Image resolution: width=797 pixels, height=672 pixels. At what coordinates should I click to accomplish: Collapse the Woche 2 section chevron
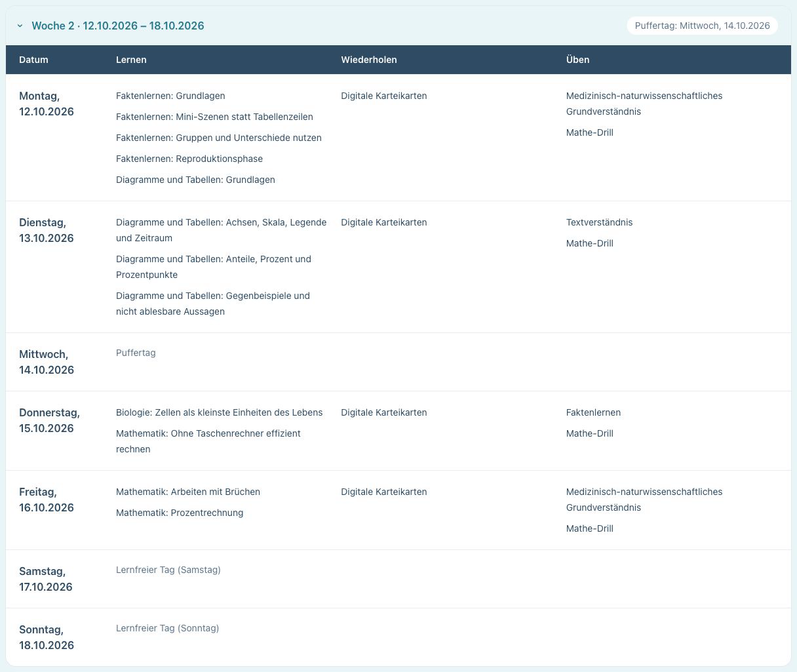(x=20, y=26)
